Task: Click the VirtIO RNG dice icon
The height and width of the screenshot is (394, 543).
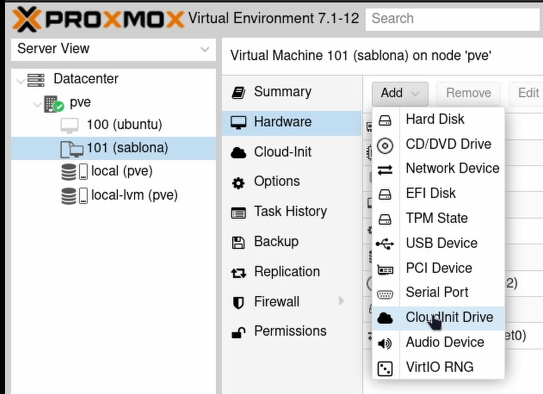Action: point(385,369)
